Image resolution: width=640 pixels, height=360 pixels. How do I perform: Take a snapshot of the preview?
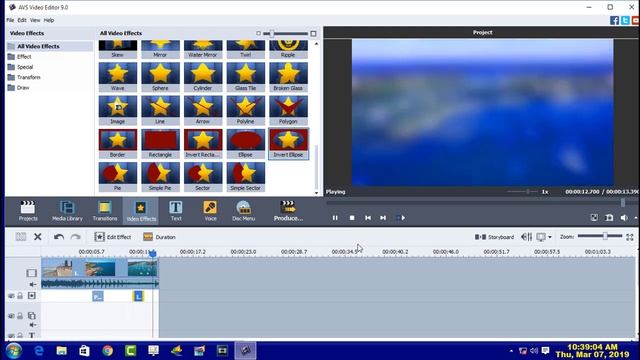tap(609, 218)
